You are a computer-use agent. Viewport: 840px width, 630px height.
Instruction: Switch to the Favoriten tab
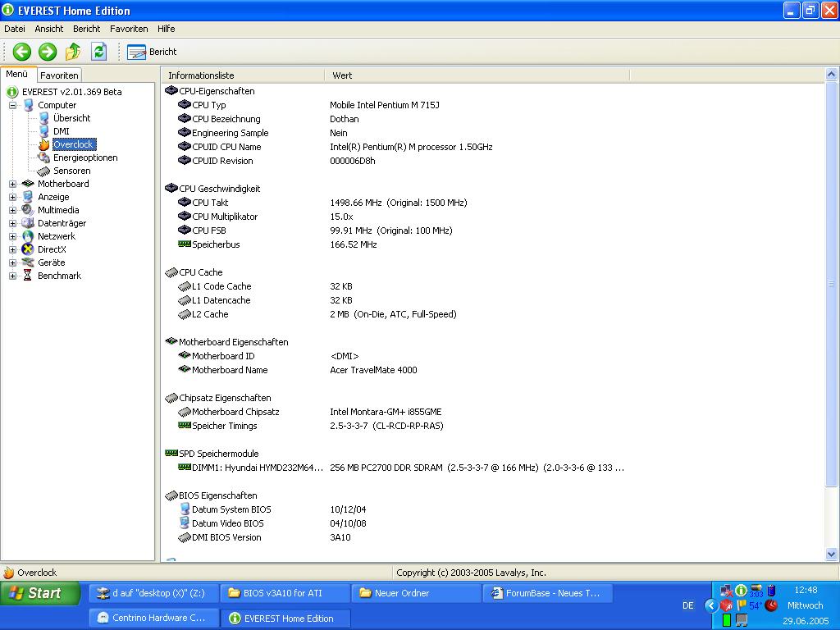(59, 75)
